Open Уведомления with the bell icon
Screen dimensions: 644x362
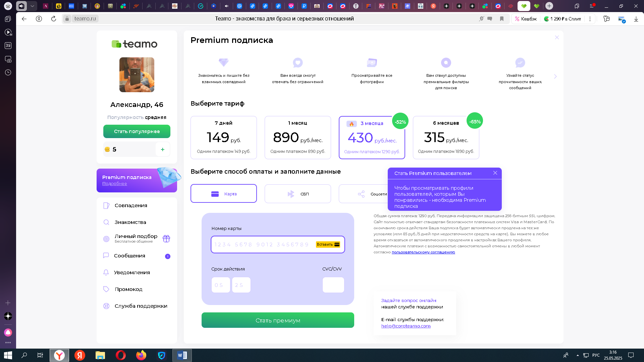coord(131,273)
